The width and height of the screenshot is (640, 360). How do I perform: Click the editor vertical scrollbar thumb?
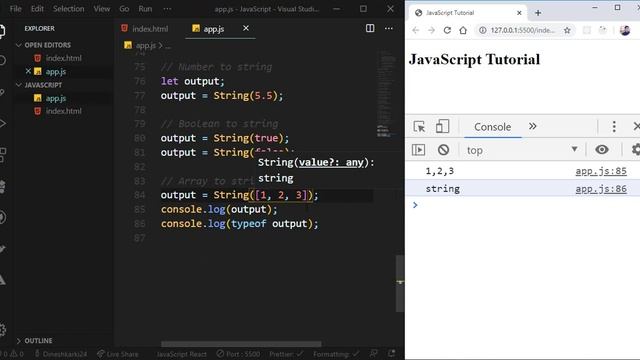click(x=400, y=284)
